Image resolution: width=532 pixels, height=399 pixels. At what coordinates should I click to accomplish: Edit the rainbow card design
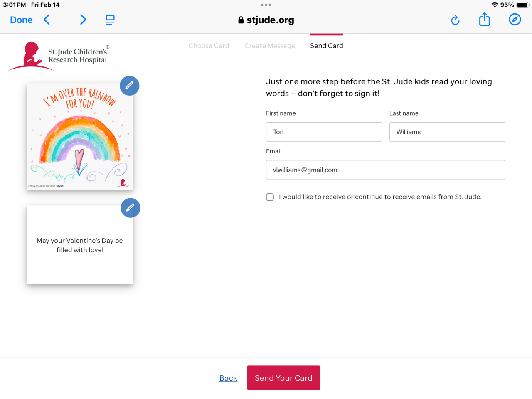(x=129, y=86)
